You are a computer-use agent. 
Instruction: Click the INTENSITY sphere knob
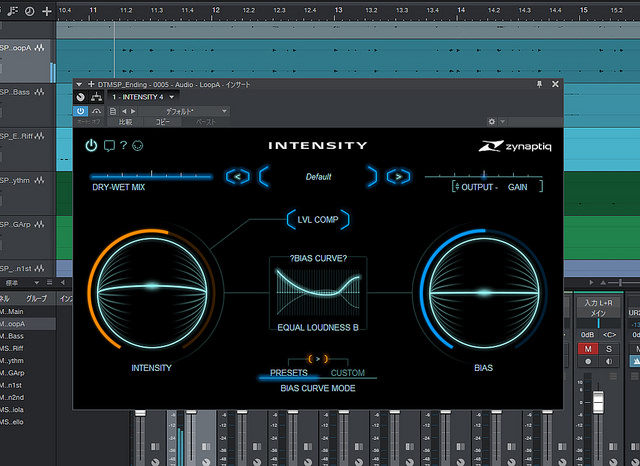click(152, 292)
